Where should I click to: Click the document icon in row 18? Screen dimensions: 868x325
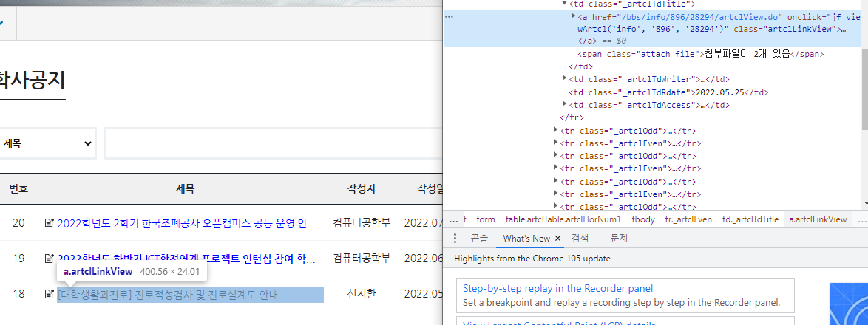coord(50,294)
